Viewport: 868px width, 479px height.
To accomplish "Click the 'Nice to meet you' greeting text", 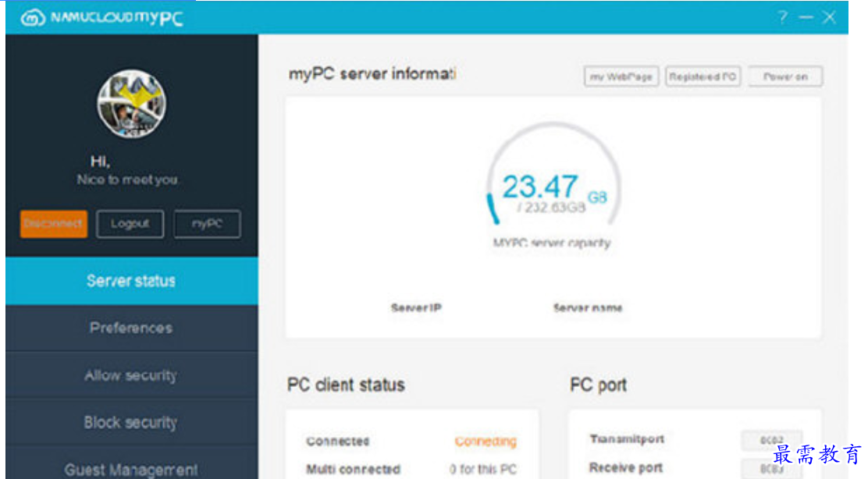I will (128, 179).
